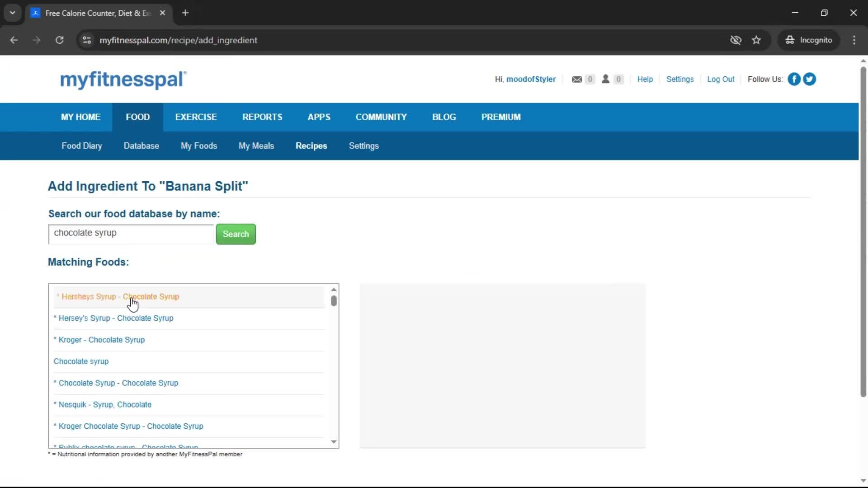
Task: Click the matching foods list scroll-up arrow
Action: pyautogui.click(x=334, y=290)
